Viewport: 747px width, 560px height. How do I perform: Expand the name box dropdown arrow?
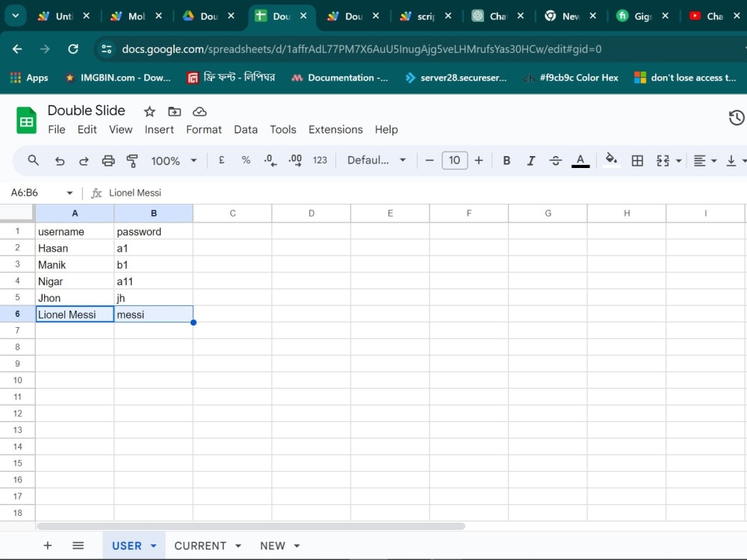(x=69, y=193)
